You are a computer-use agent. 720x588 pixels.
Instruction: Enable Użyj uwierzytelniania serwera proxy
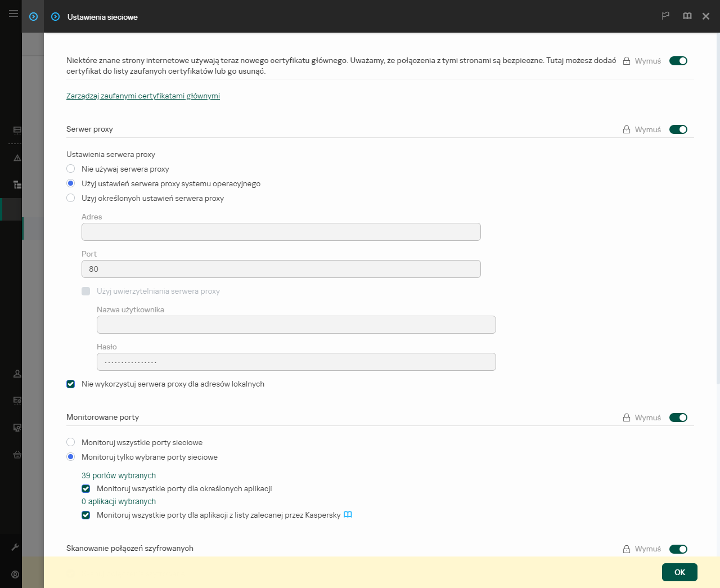tap(85, 291)
